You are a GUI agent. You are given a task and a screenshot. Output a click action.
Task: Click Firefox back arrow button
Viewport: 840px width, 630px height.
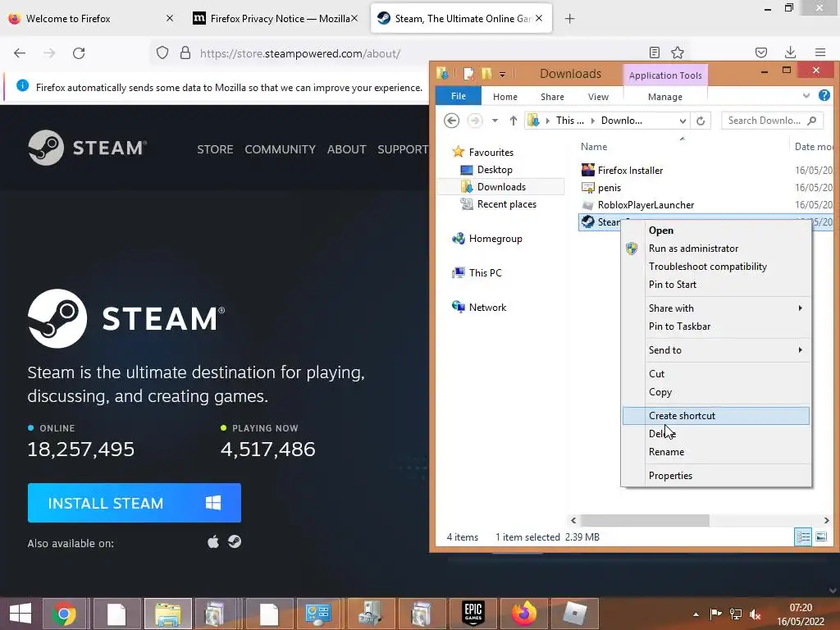click(20, 53)
